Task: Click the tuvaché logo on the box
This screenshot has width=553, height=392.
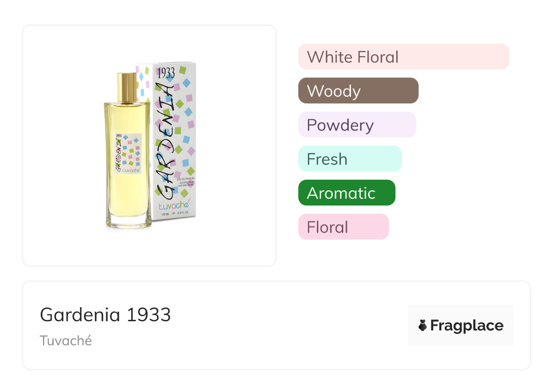Action: tap(175, 206)
